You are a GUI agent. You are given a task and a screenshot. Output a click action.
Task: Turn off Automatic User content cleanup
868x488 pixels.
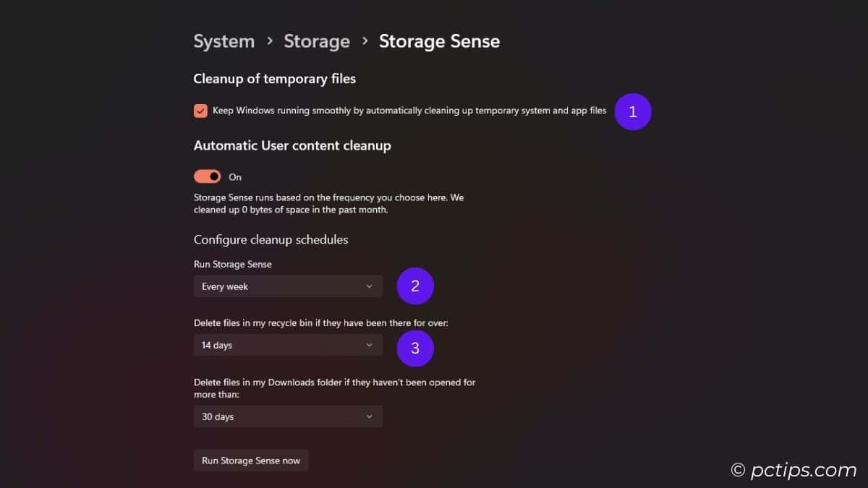pos(207,176)
